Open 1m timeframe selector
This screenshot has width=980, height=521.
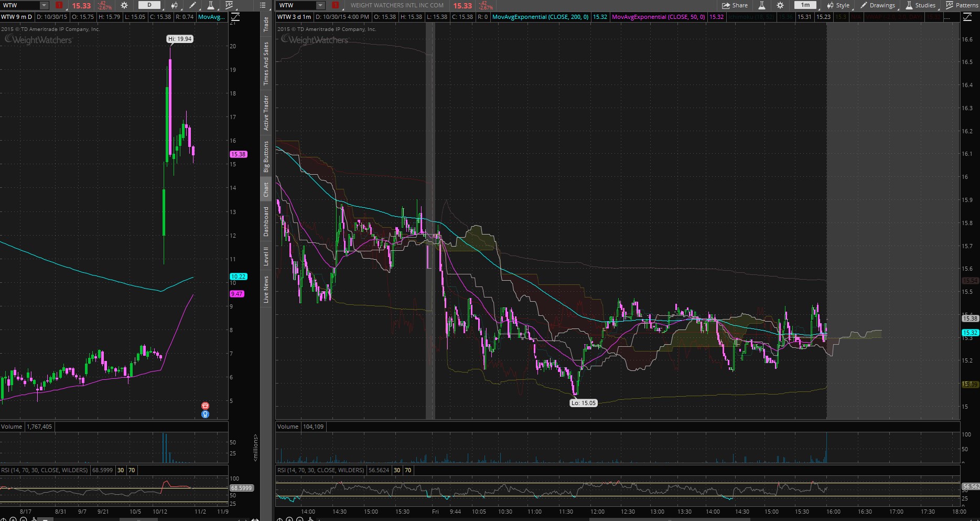(x=805, y=5)
